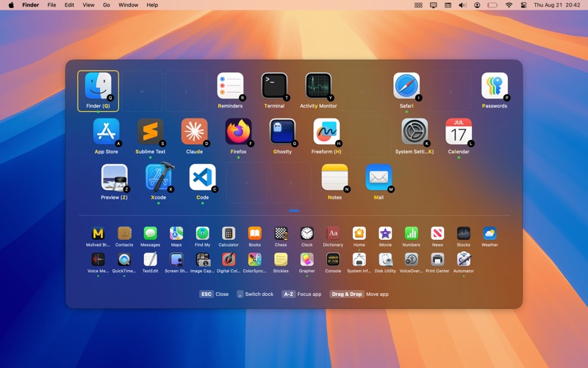
Task: Open the Finder app icon
Action: click(98, 86)
